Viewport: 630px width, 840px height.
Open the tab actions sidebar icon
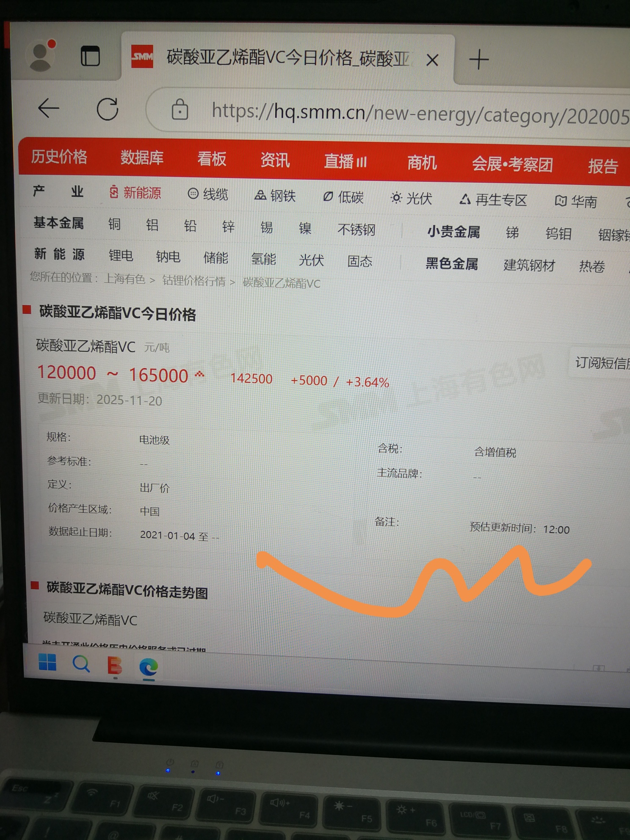pos(90,56)
